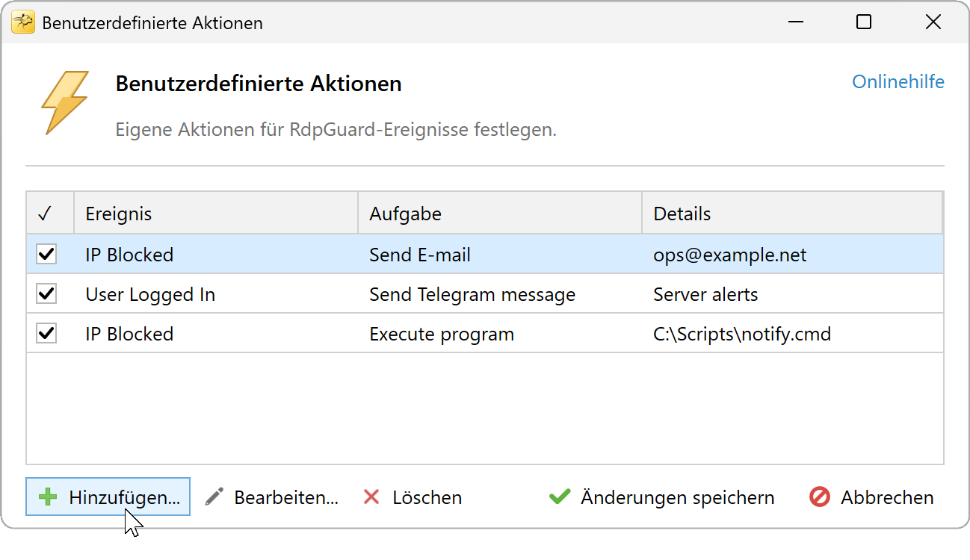Image resolution: width=970 pixels, height=560 pixels.
Task: Minimize the Benutzerdefinierte Aktionen window
Action: click(x=795, y=22)
